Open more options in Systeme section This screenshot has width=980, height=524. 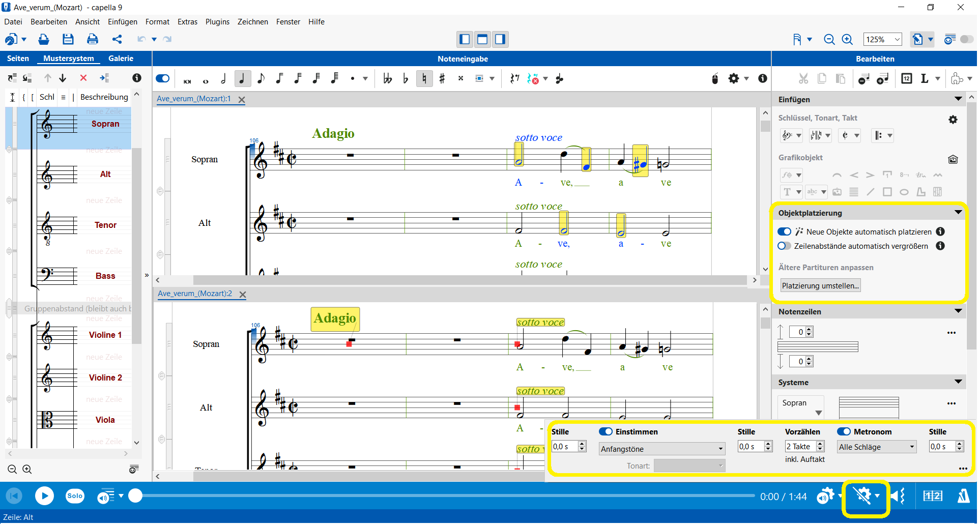pos(952,403)
